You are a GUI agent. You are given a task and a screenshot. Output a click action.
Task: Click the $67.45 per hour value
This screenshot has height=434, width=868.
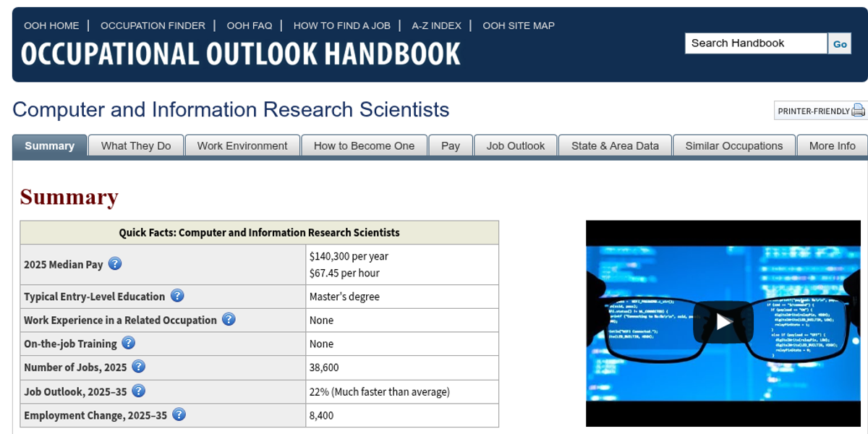(344, 273)
